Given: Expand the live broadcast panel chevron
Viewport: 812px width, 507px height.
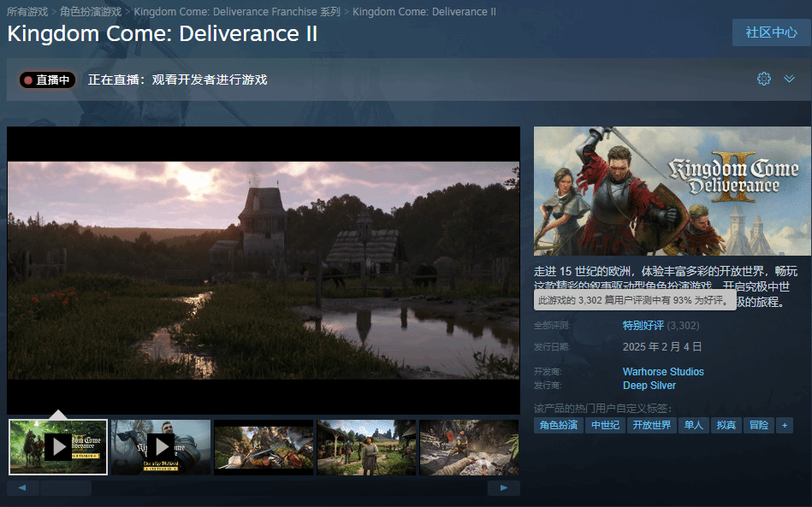Looking at the screenshot, I should [789, 79].
